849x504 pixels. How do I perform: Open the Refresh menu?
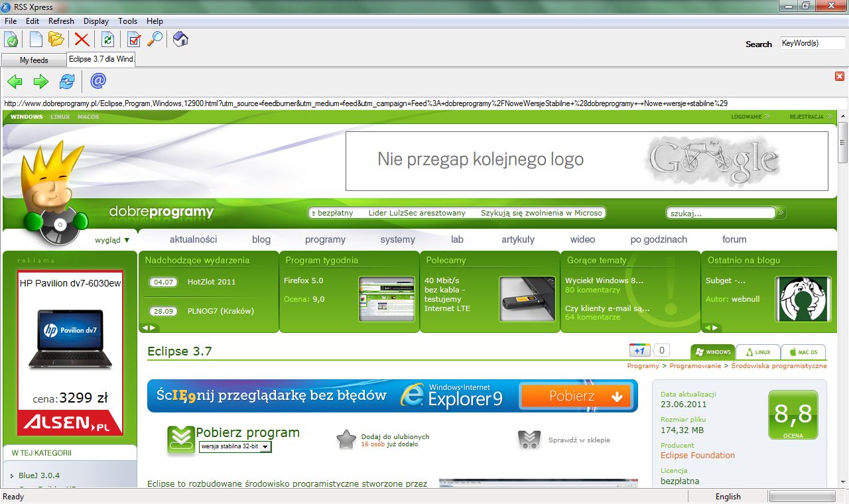coord(62,21)
